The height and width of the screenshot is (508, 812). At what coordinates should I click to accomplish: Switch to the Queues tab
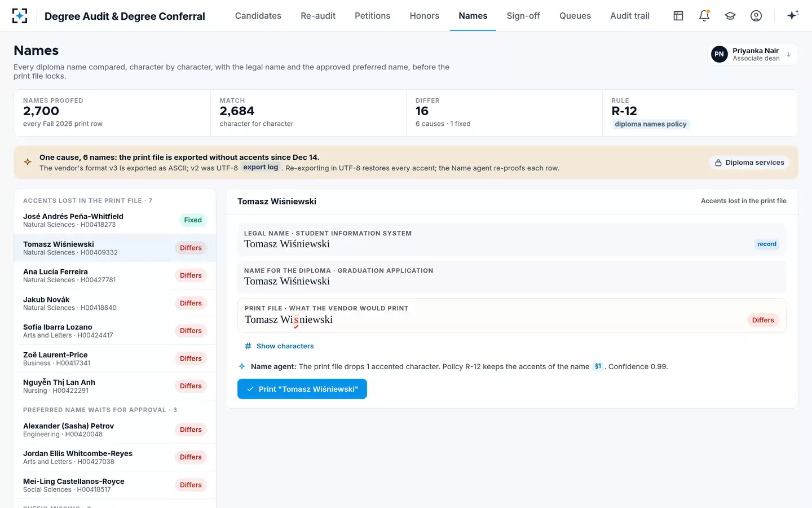point(575,16)
